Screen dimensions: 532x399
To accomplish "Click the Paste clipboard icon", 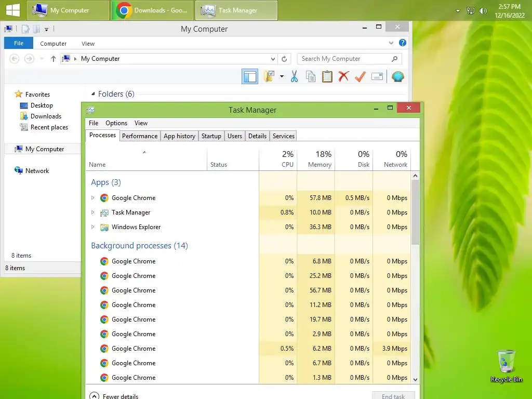I will tap(327, 76).
